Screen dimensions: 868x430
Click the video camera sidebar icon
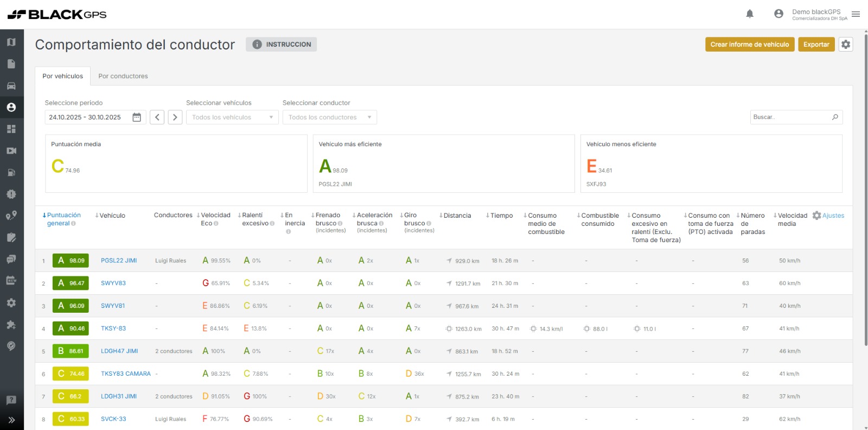coord(11,151)
